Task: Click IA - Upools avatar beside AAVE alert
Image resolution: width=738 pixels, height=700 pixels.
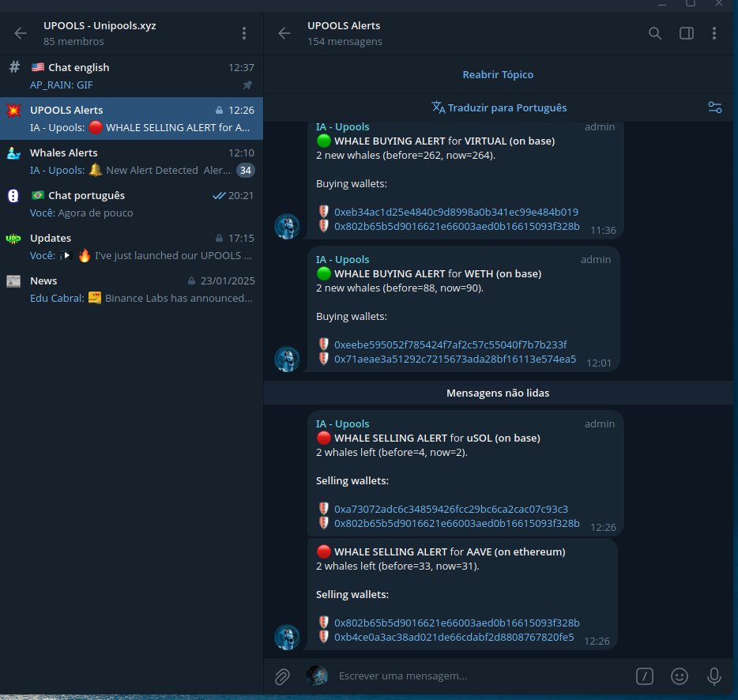Action: [287, 638]
